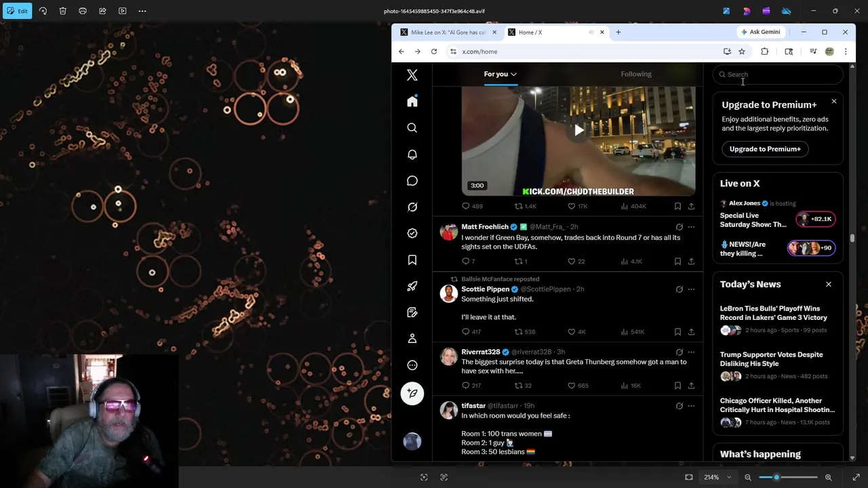Viewport: 868px width, 488px height.
Task: Mute audio on the Home / X tab
Action: point(591,32)
